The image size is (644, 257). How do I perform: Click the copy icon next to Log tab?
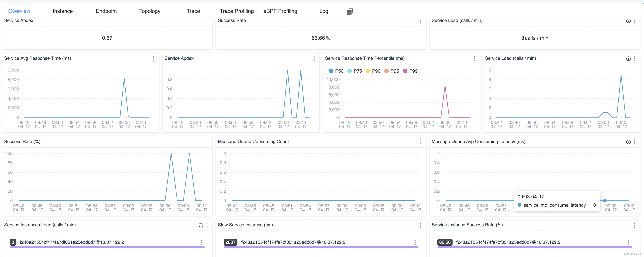point(350,11)
